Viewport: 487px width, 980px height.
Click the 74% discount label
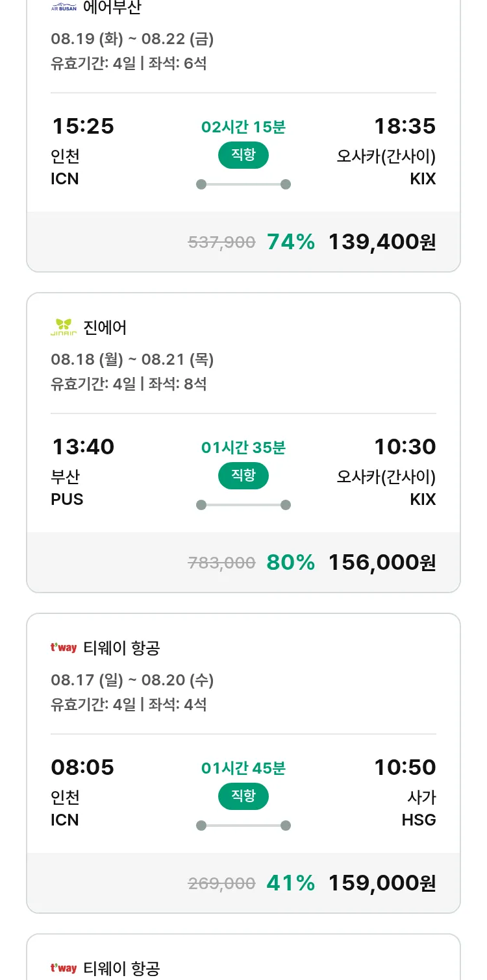pos(290,242)
